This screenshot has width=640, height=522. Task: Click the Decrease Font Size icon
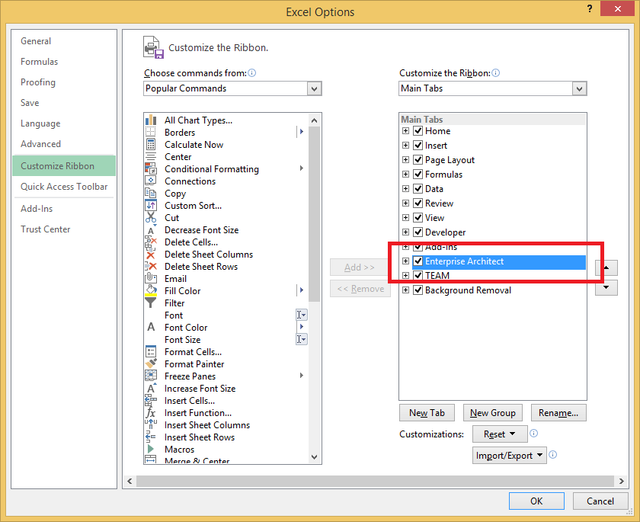pyautogui.click(x=151, y=230)
